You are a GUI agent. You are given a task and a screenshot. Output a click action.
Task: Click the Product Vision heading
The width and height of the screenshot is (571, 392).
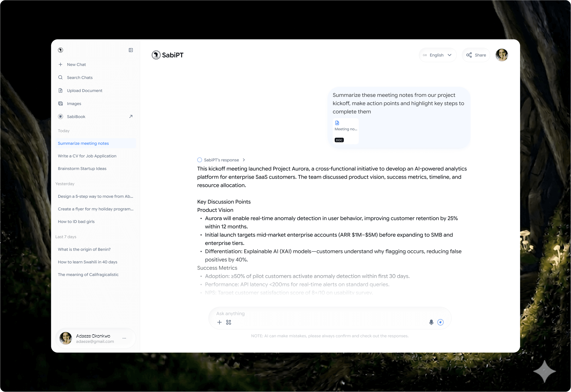click(x=215, y=210)
